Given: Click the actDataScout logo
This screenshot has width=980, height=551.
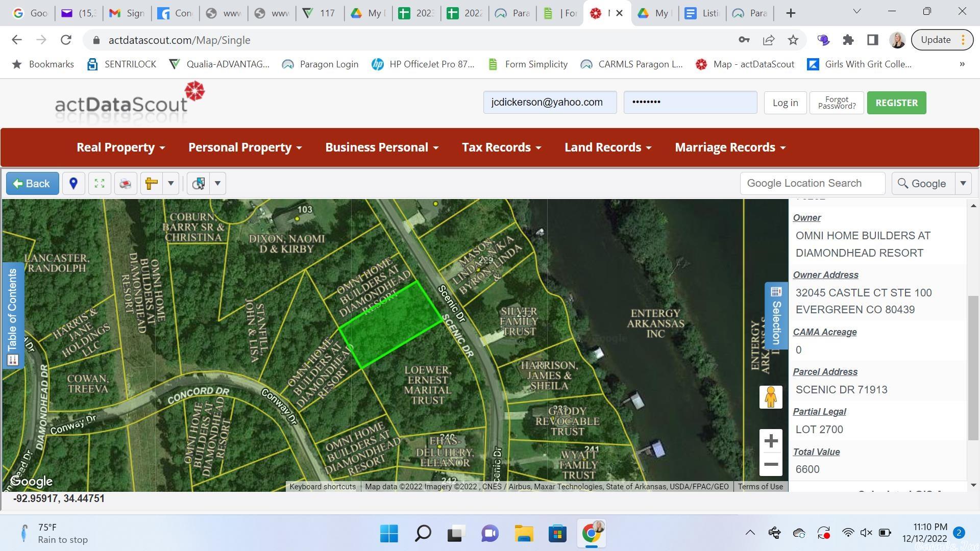Looking at the screenshot, I should (130, 102).
